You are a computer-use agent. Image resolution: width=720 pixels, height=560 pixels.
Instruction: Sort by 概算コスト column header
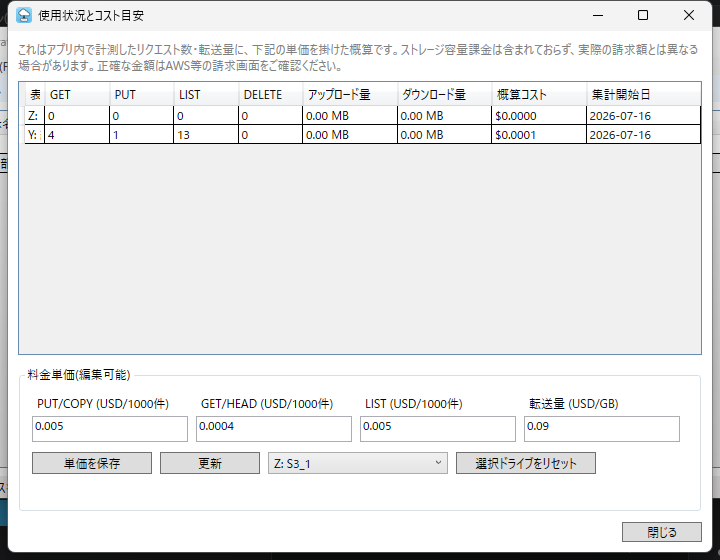tap(539, 95)
